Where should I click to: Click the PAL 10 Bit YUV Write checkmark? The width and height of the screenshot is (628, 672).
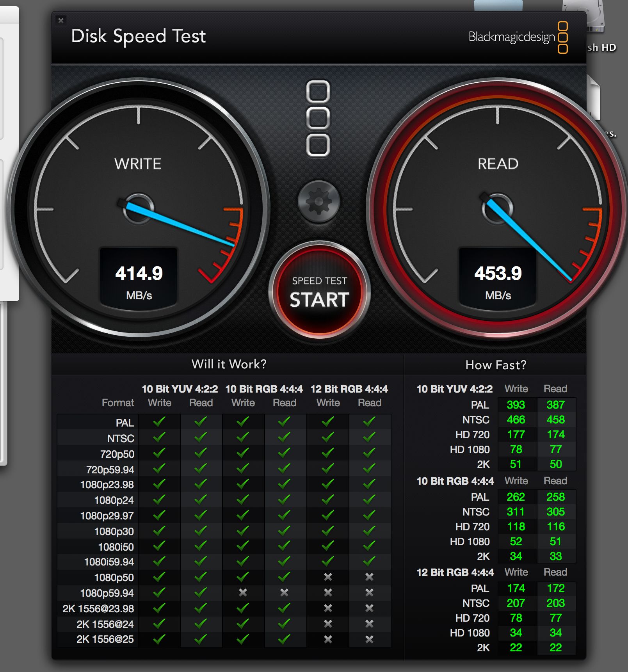point(159,422)
